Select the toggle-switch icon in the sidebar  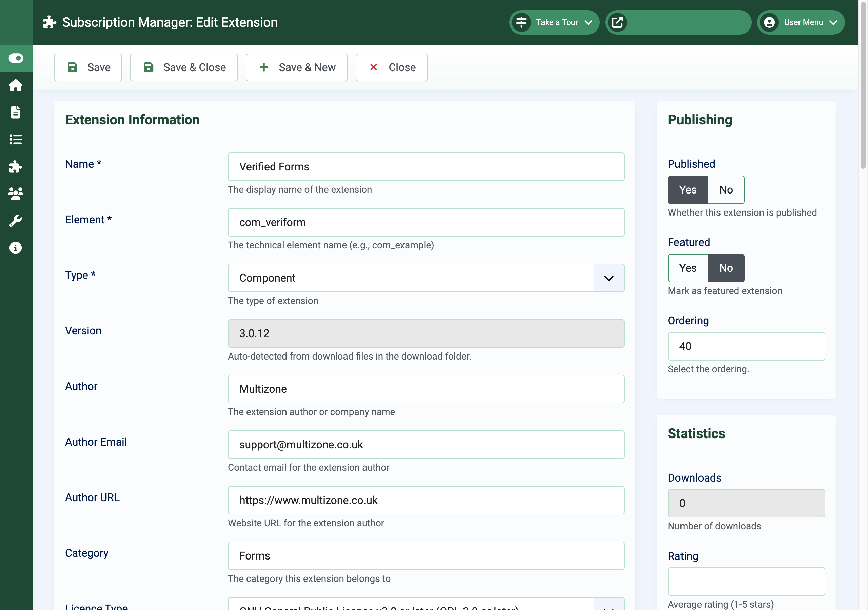16,58
